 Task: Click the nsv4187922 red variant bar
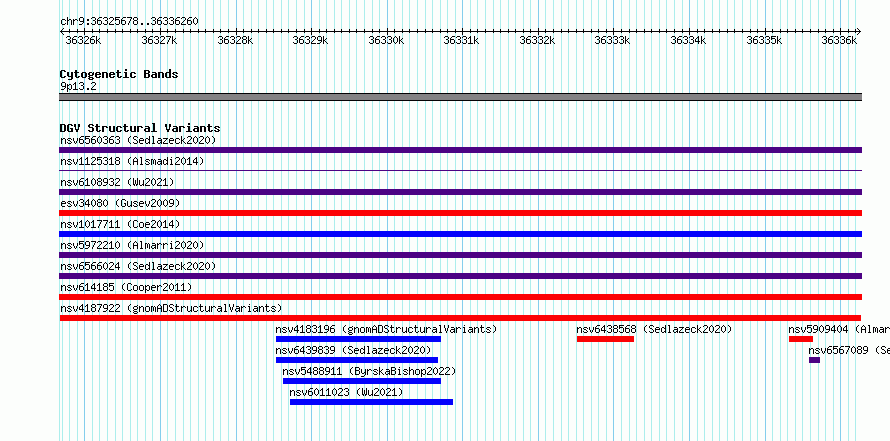click(x=460, y=318)
